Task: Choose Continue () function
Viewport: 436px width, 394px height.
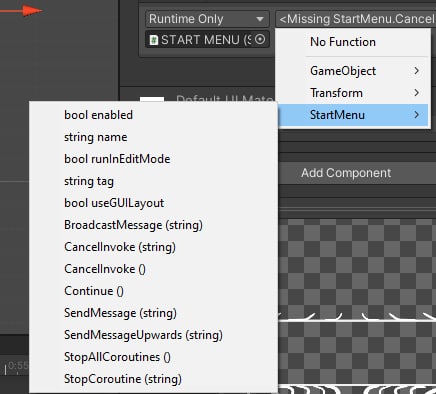Action: [153, 291]
